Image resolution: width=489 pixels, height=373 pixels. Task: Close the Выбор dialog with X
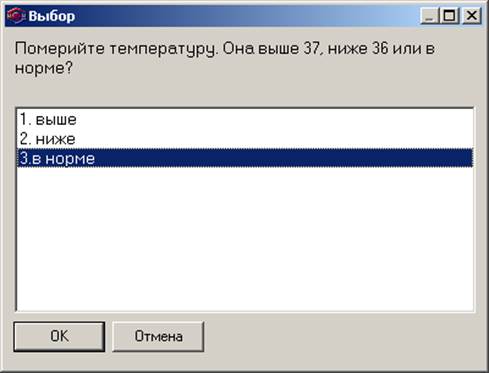coord(472,16)
